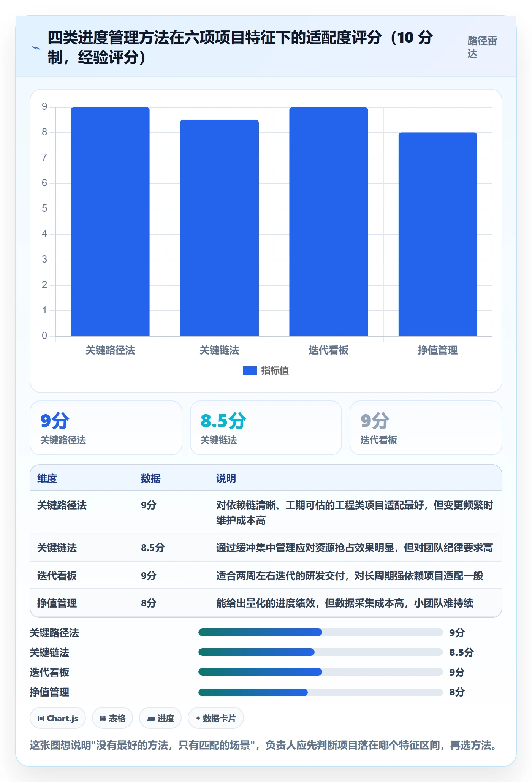The width and height of the screenshot is (532, 782).
Task: Click the 8分 value beside the progress bar
Action: tap(457, 692)
